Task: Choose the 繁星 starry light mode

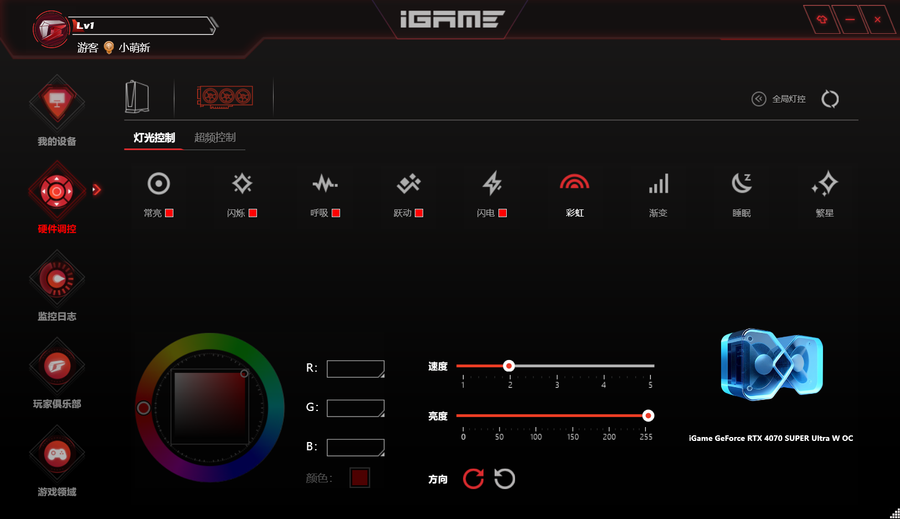Action: tap(824, 195)
